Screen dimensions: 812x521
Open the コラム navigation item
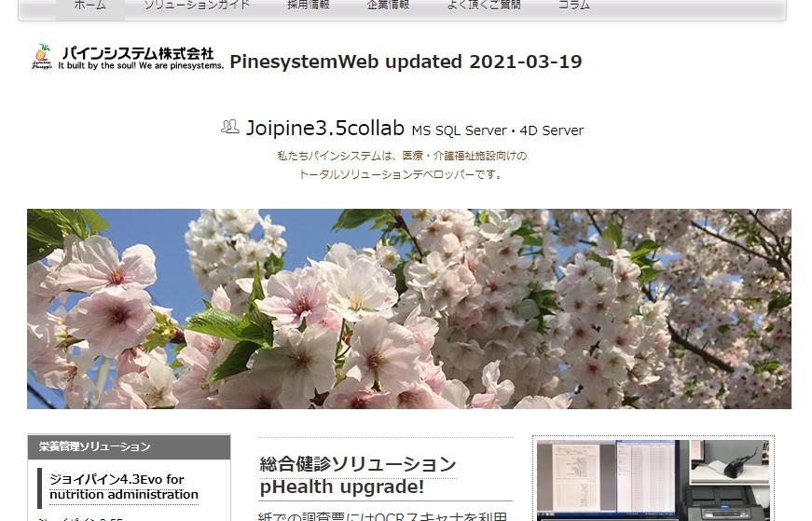point(574,6)
